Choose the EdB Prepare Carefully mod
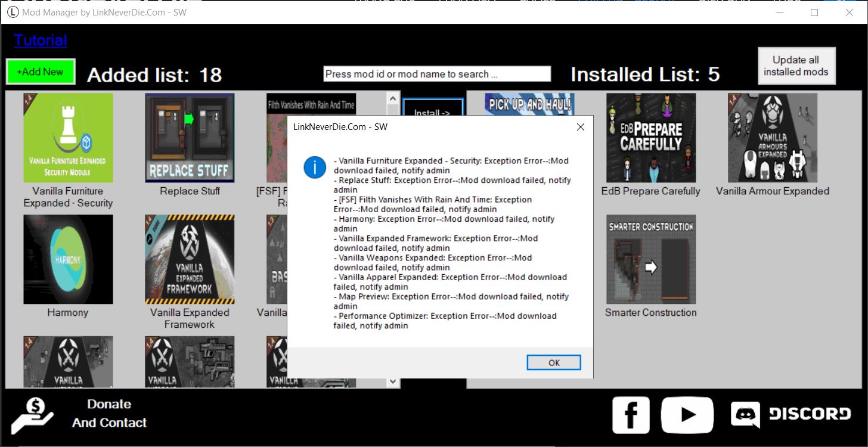The width and height of the screenshot is (868, 447). click(x=651, y=138)
